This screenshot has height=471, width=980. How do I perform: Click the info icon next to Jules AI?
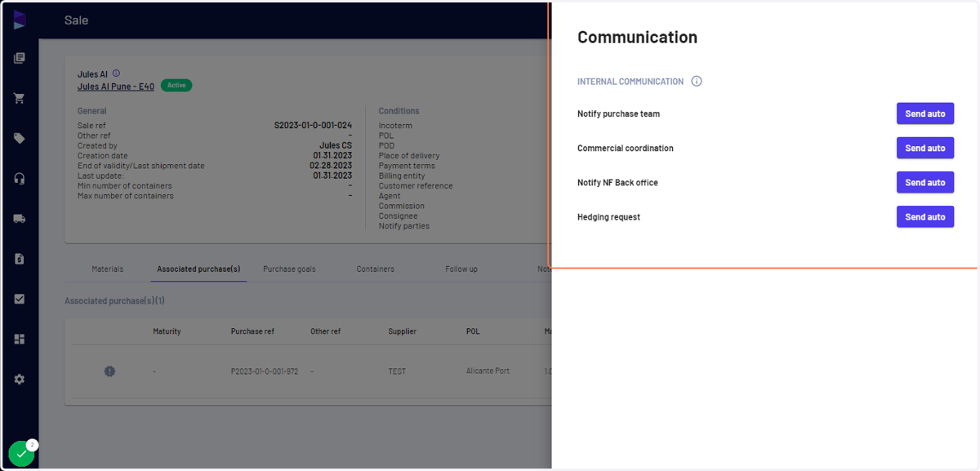[x=116, y=73]
